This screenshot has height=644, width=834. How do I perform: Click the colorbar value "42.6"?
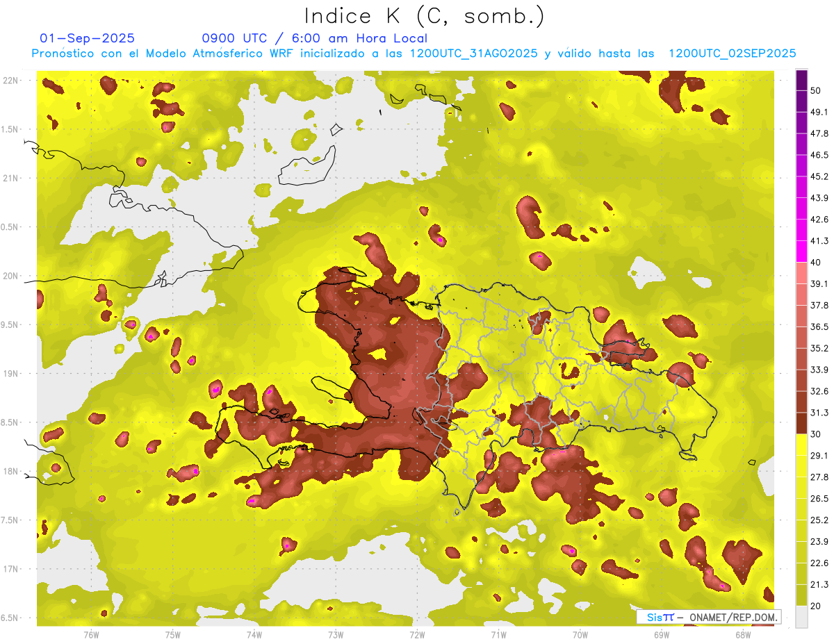coord(819,220)
